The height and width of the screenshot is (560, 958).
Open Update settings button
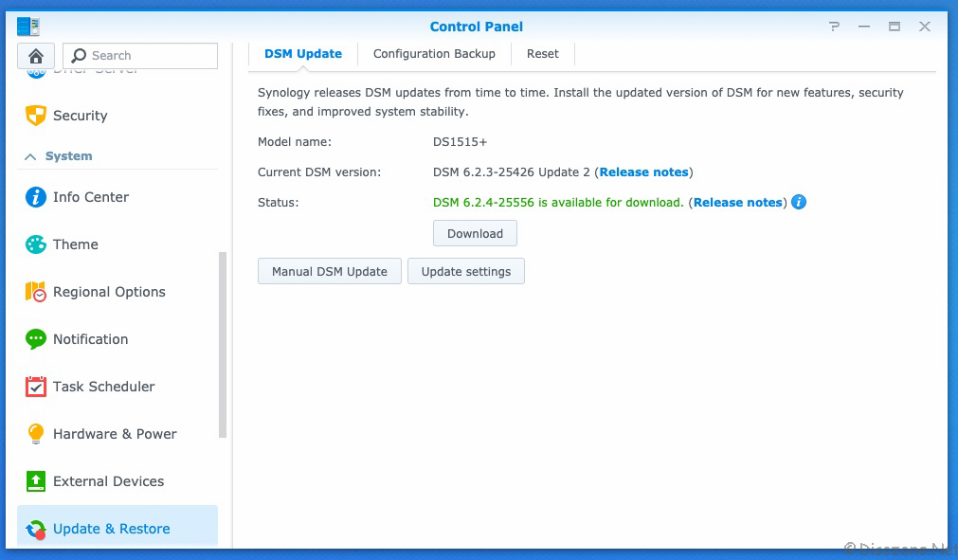[x=466, y=271]
